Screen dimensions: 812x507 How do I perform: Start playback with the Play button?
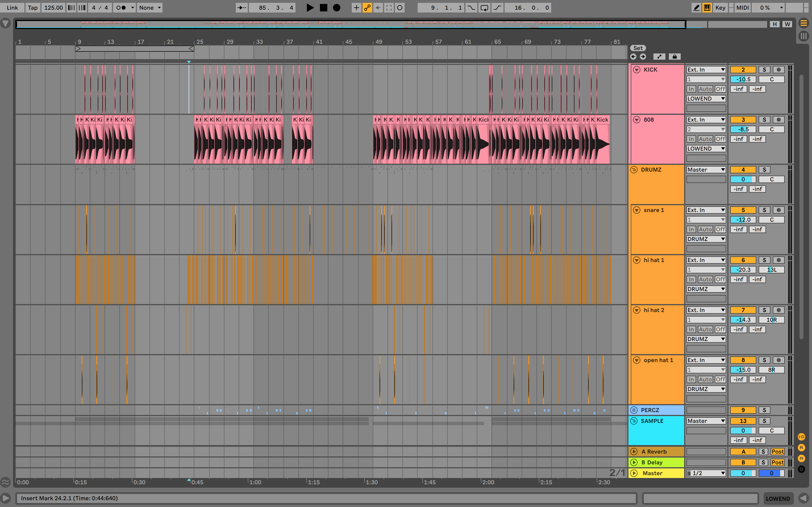point(310,8)
